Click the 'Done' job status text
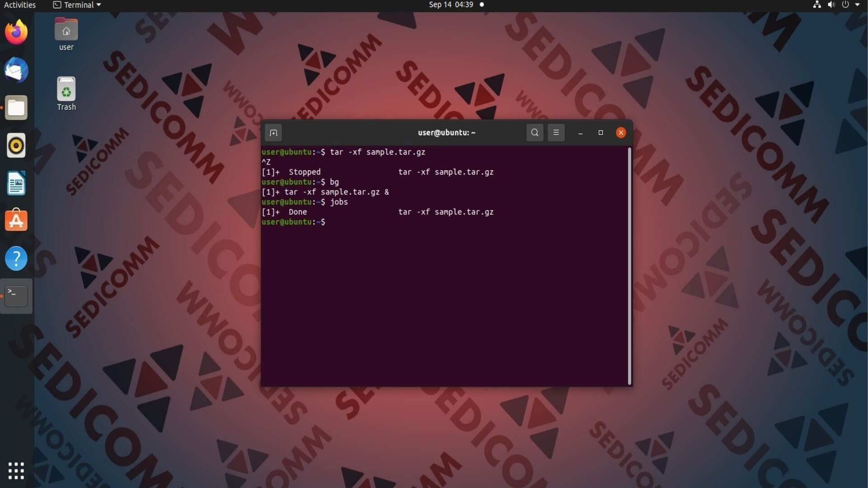 298,212
